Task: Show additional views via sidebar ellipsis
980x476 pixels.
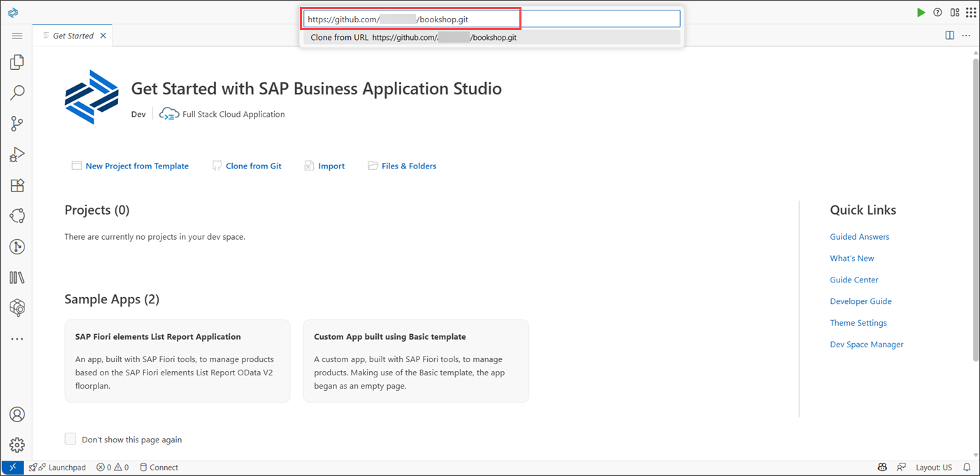Action: pos(17,339)
